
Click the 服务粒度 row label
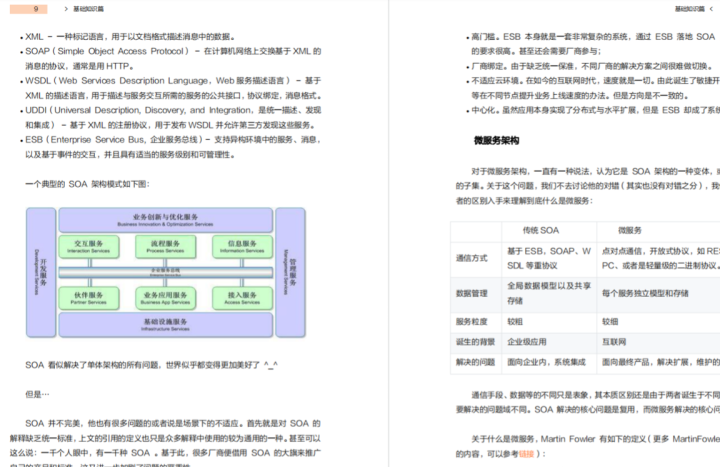pos(472,321)
